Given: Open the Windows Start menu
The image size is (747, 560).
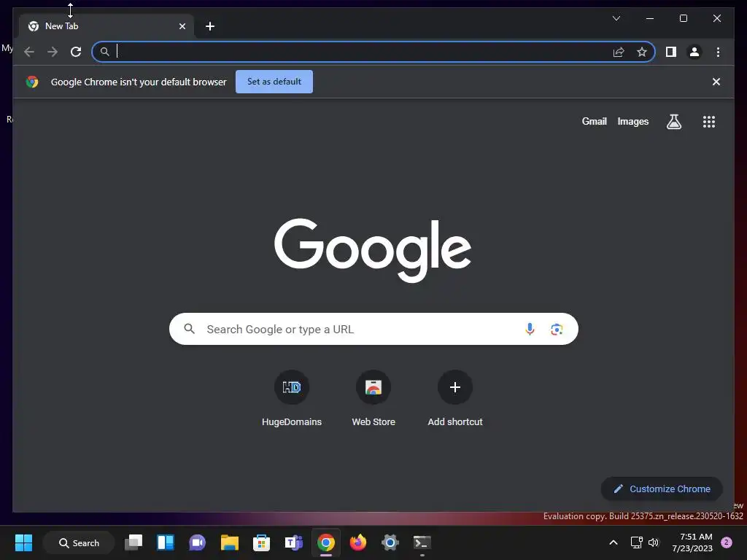Looking at the screenshot, I should click(x=24, y=542).
